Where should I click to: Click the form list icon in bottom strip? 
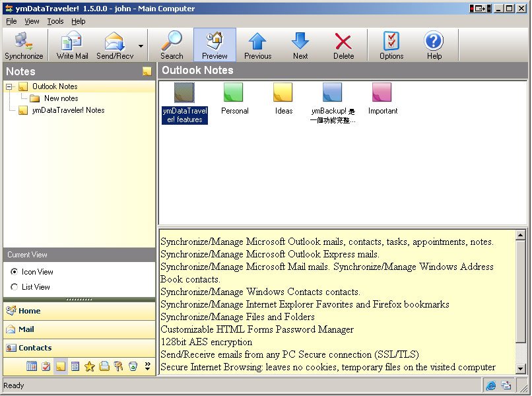[75, 366]
